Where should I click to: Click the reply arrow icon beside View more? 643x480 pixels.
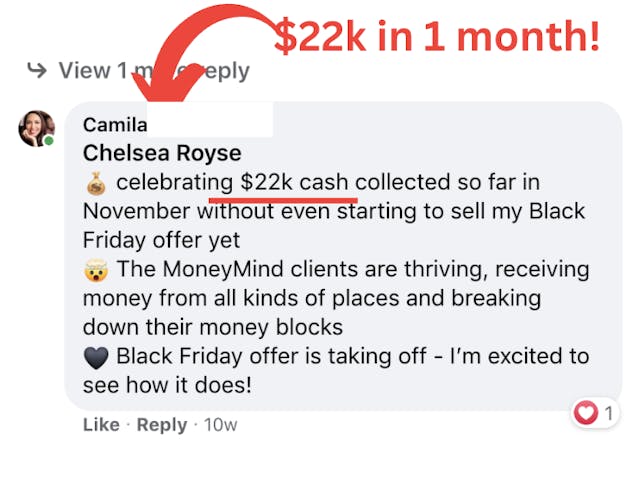click(x=37, y=70)
